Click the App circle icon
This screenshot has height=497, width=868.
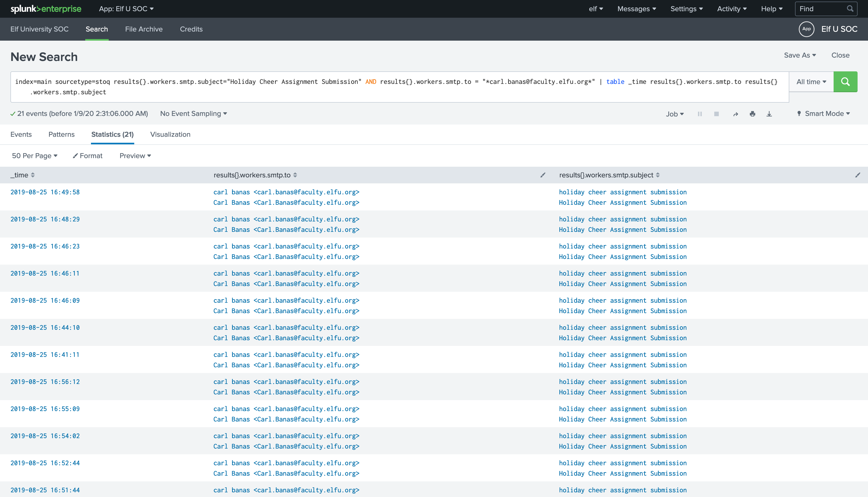(x=806, y=29)
